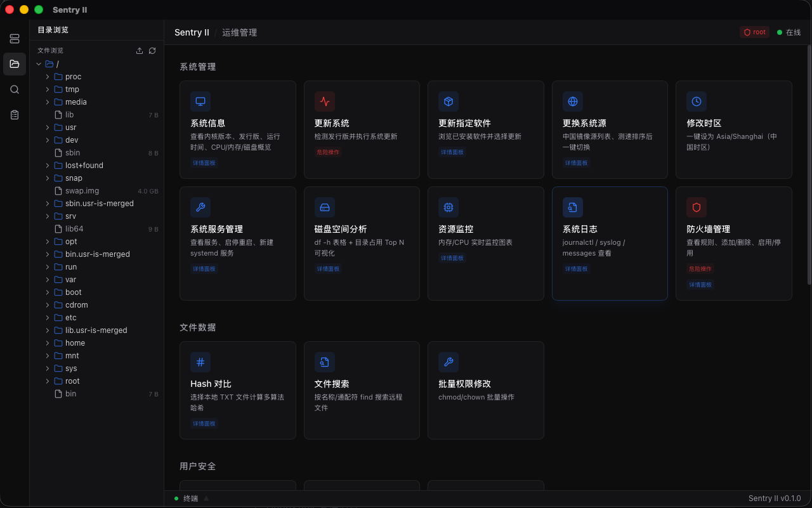Image resolution: width=812 pixels, height=508 pixels.
Task: Select the snap folder row
Action: click(97, 178)
